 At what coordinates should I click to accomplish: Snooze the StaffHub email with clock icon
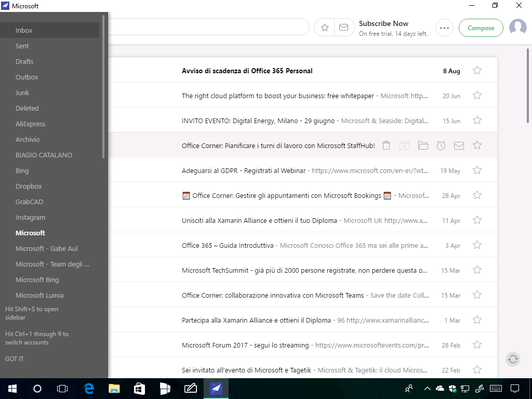coord(441,145)
